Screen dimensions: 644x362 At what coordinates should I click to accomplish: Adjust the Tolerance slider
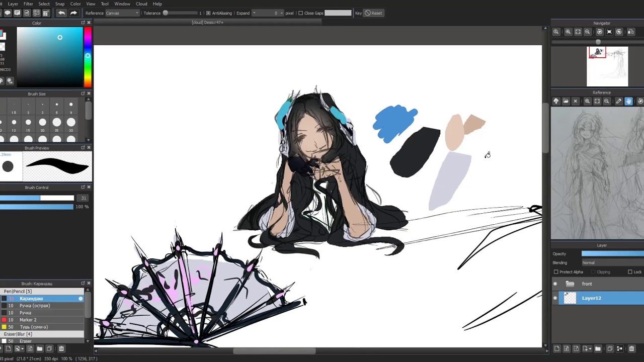pos(180,13)
